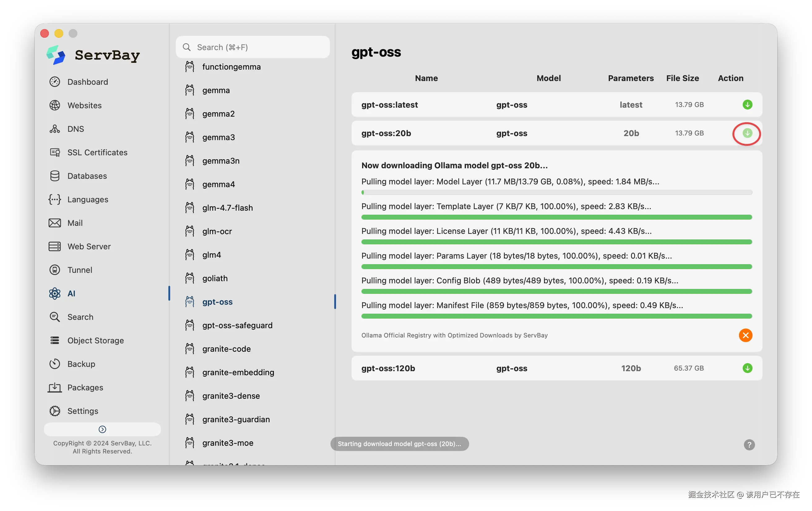Select granite-embedding from the list
The image size is (812, 511).
tap(238, 372)
